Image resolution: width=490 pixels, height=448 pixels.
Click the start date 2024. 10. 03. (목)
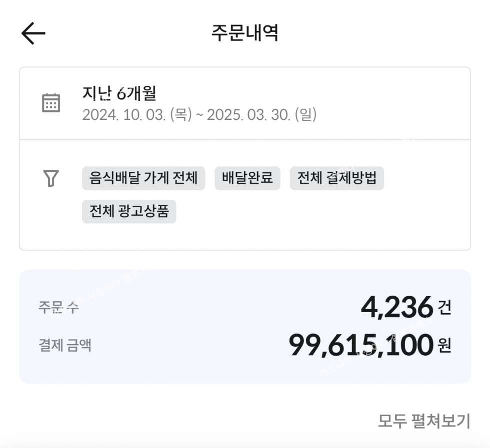point(137,114)
